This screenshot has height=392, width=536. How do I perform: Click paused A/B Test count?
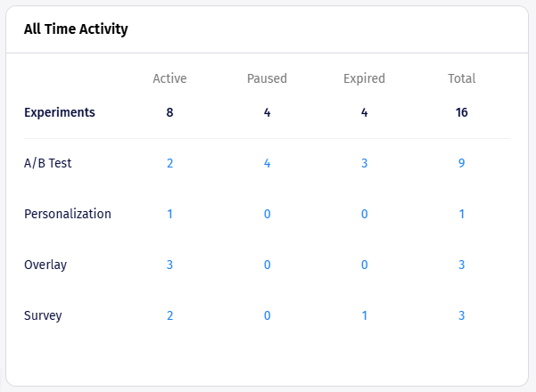point(267,163)
